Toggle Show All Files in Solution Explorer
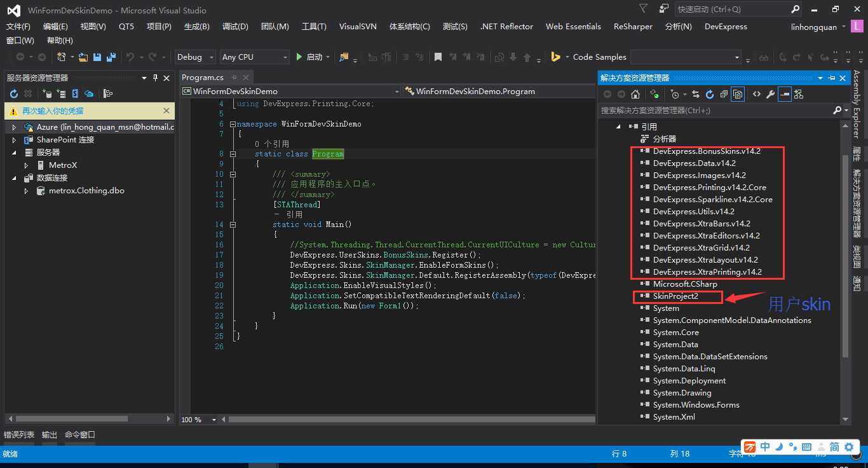This screenshot has width=868, height=468. pyautogui.click(x=738, y=94)
